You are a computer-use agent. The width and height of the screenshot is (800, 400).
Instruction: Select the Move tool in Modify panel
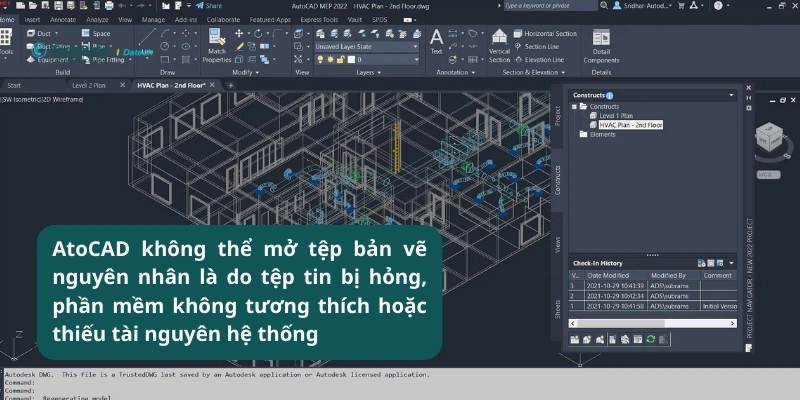pyautogui.click(x=239, y=33)
